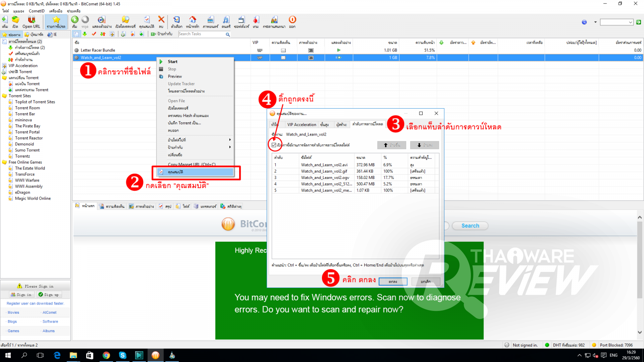This screenshot has width=644, height=362.
Task: Open Demonoid in the sidebar
Action: click(x=25, y=144)
